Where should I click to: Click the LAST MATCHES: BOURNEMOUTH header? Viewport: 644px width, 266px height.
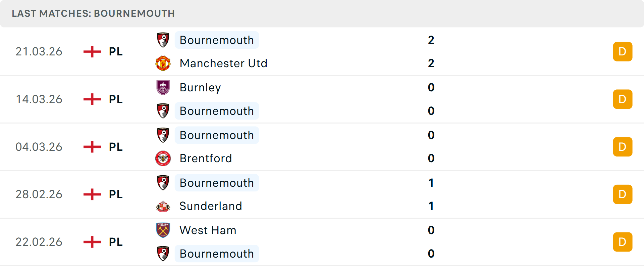click(93, 13)
